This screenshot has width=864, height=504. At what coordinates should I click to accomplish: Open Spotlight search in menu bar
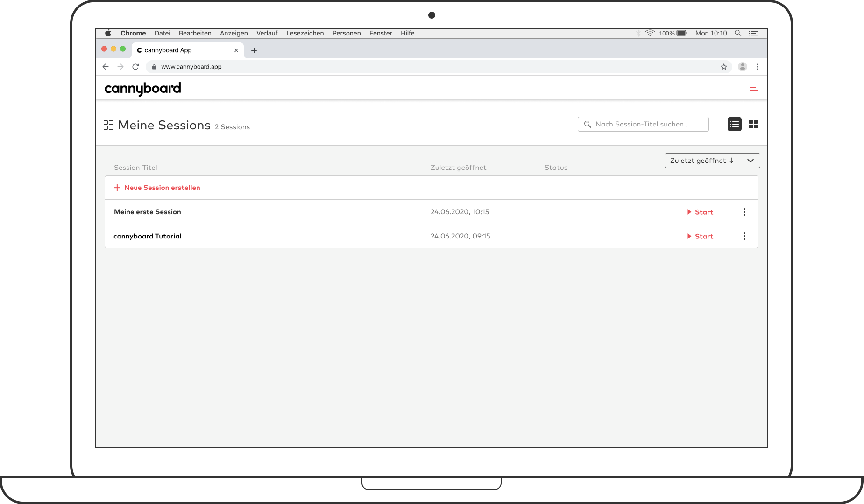pyautogui.click(x=738, y=33)
